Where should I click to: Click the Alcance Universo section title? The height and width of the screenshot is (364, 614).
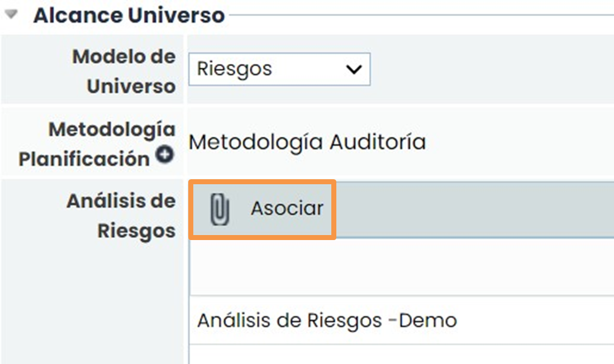(x=128, y=16)
